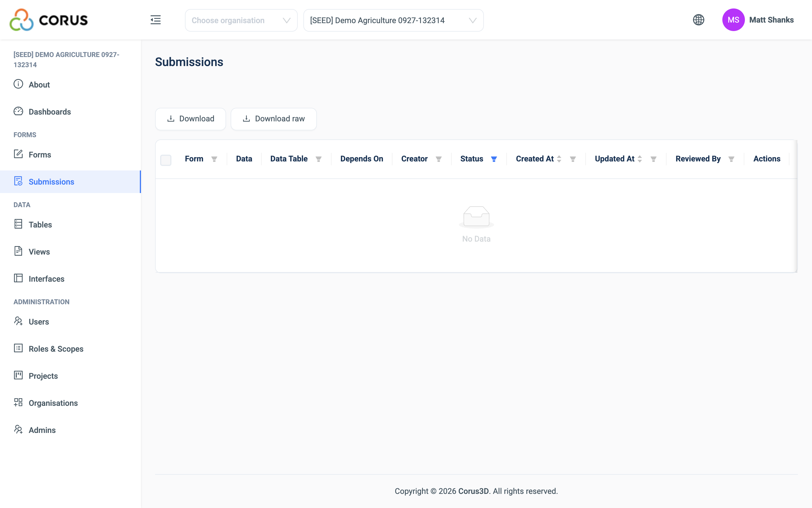Open Views in sidebar
The height and width of the screenshot is (508, 812).
point(70,252)
